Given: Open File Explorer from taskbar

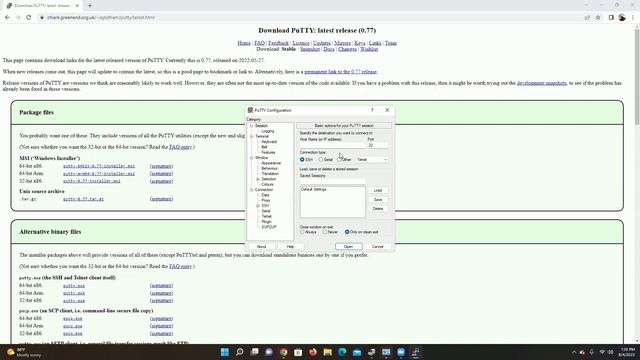Looking at the screenshot, I should point(327,352).
